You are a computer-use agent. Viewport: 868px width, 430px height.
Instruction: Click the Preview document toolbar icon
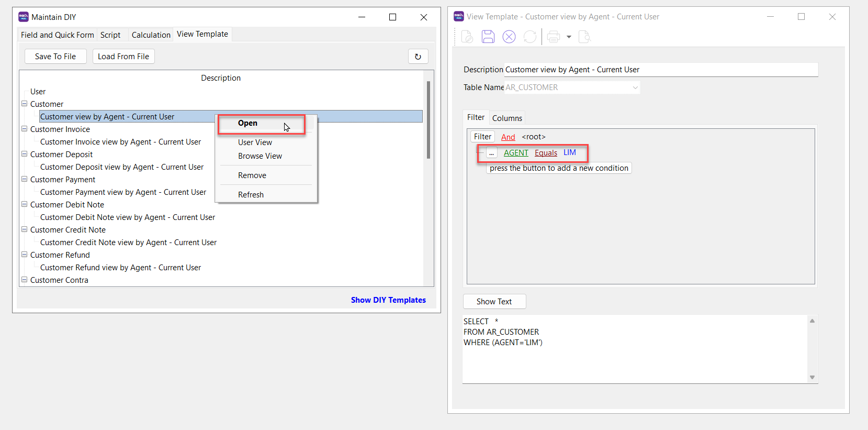(585, 37)
